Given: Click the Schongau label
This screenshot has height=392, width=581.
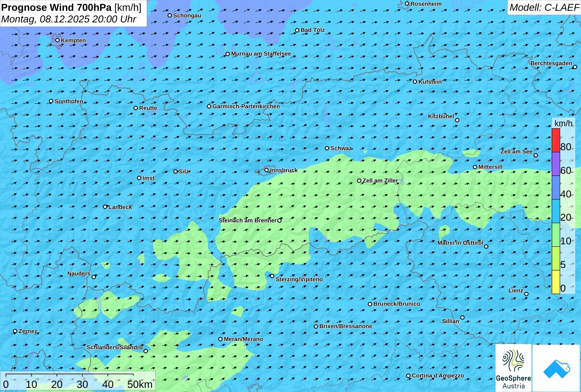Looking at the screenshot, I should (187, 15).
